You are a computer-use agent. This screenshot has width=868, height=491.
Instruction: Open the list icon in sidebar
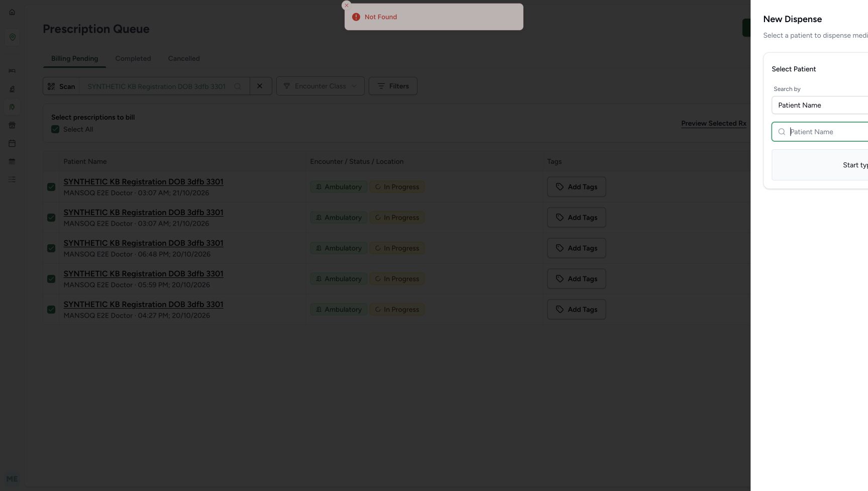pyautogui.click(x=12, y=179)
